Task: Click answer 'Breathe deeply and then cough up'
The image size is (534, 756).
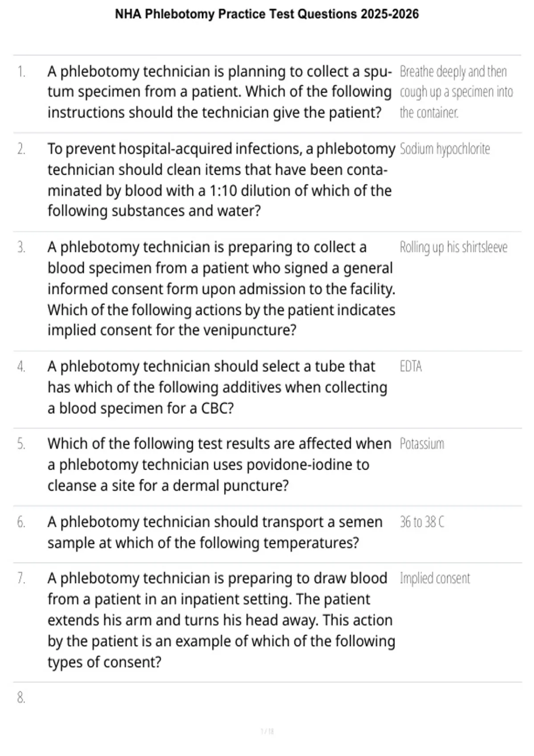Action: 457,92
